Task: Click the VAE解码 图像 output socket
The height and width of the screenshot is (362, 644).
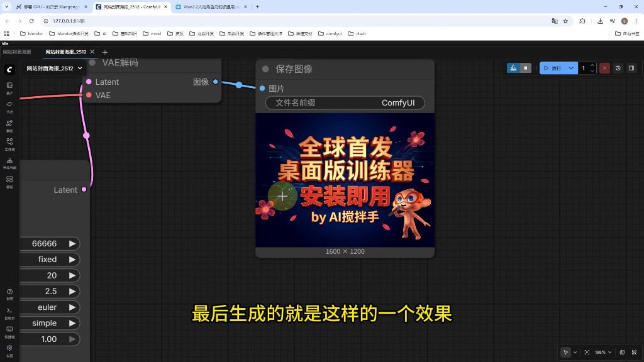Action: coord(215,82)
